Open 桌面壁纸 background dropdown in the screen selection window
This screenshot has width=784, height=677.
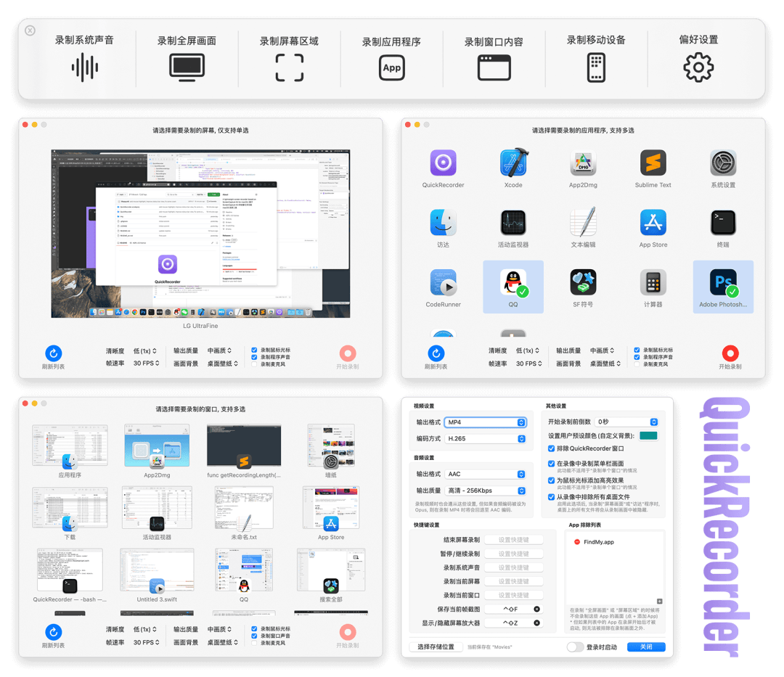point(223,364)
